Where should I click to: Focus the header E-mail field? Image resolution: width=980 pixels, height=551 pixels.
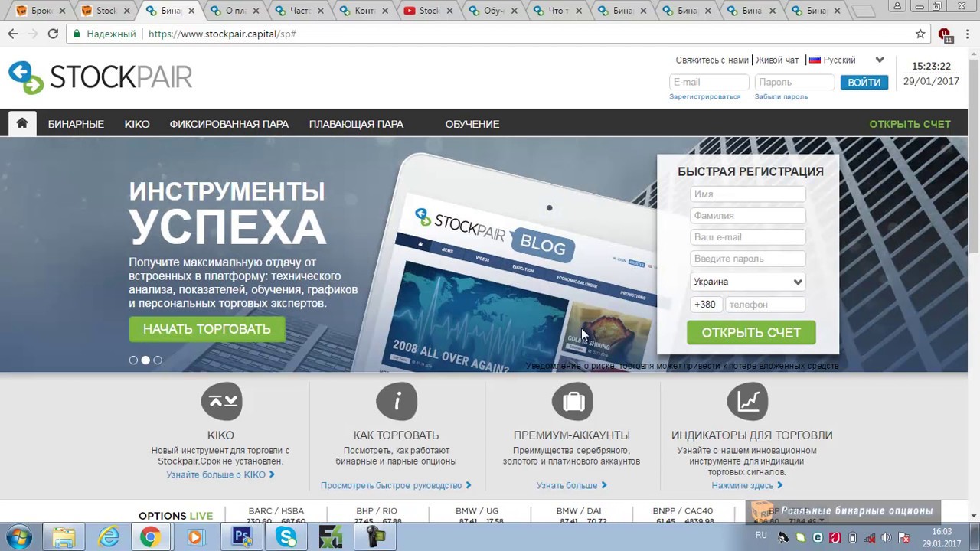(x=709, y=82)
